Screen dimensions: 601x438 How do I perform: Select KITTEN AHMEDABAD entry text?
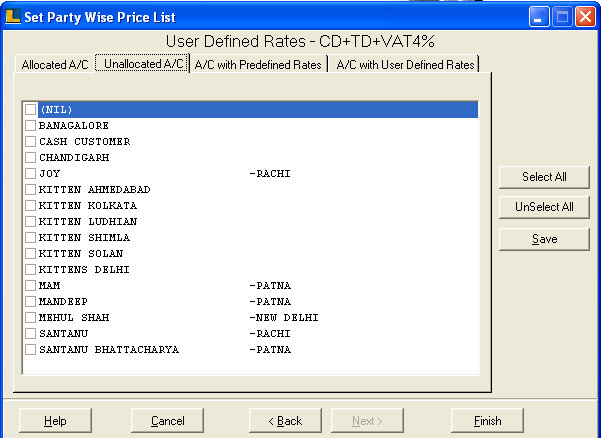95,189
